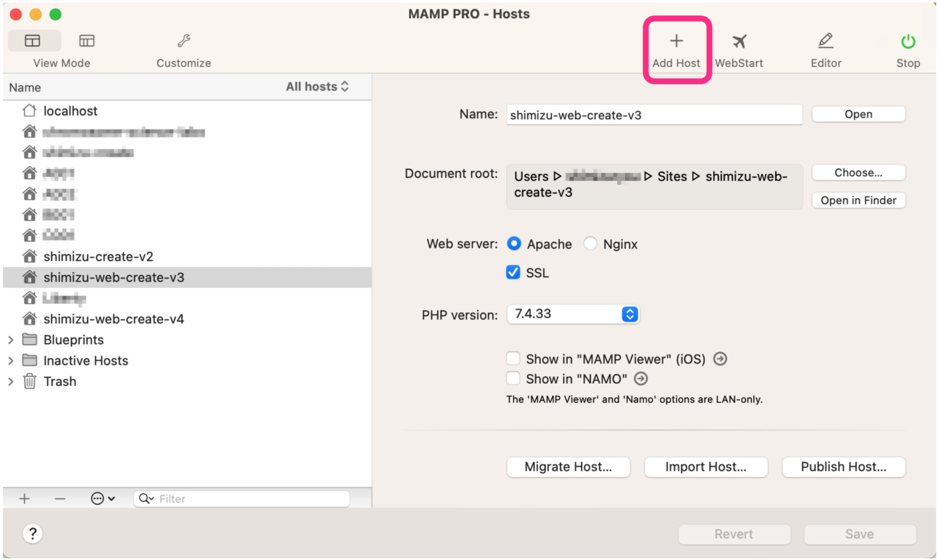
Task: Select localhost in the hosts list
Action: [70, 111]
